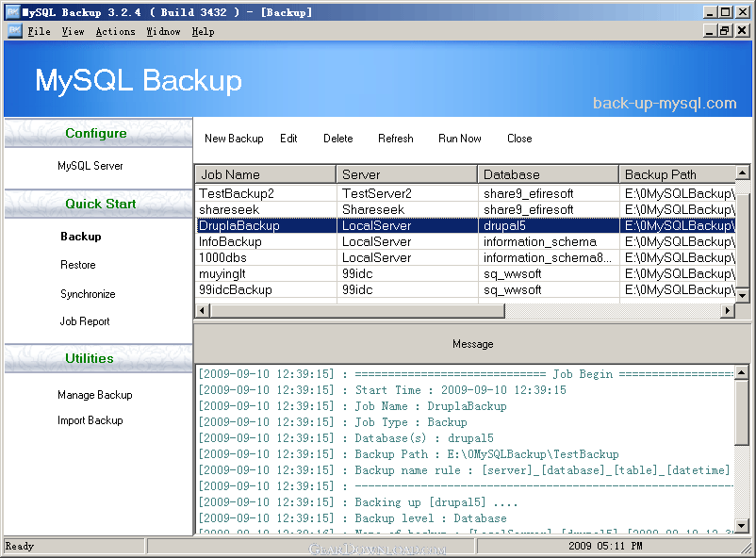Click Refresh in the job toolbar
This screenshot has height=558, width=756.
[x=395, y=139]
